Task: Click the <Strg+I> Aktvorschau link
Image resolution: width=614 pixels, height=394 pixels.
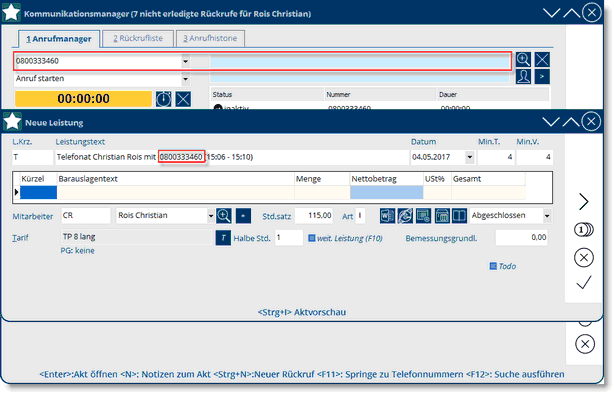Action: 302,312
